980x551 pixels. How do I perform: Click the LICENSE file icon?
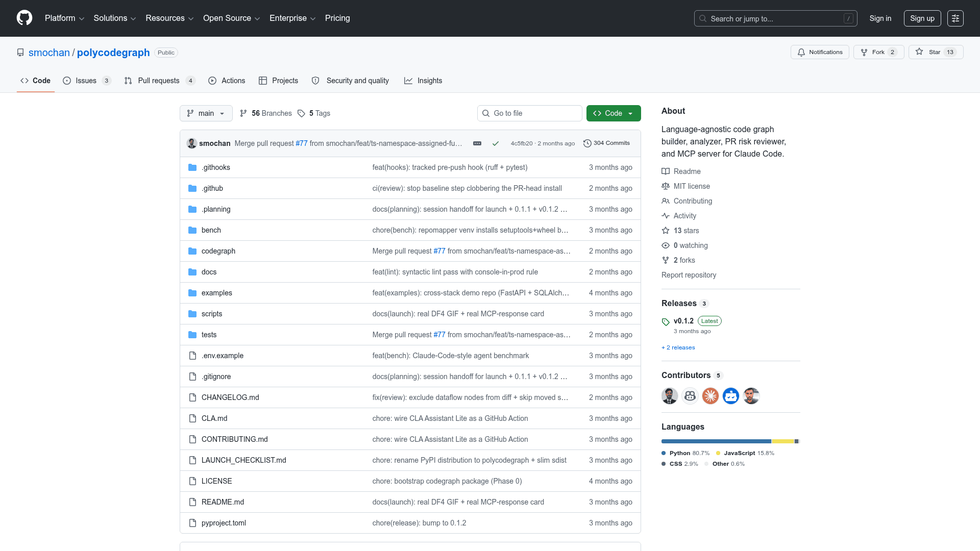tap(192, 481)
